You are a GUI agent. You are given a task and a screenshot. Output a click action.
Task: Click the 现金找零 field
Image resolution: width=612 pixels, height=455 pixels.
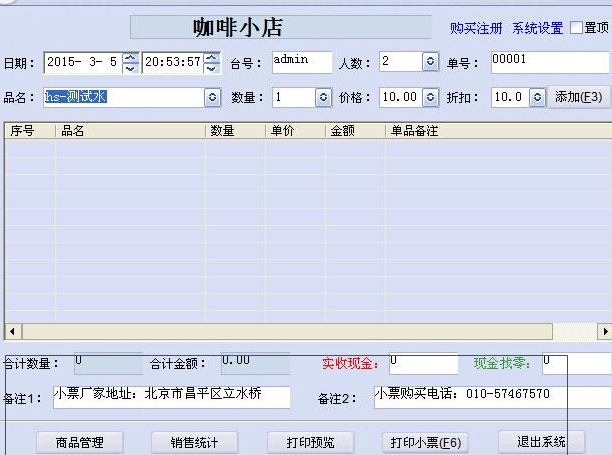pyautogui.click(x=577, y=363)
